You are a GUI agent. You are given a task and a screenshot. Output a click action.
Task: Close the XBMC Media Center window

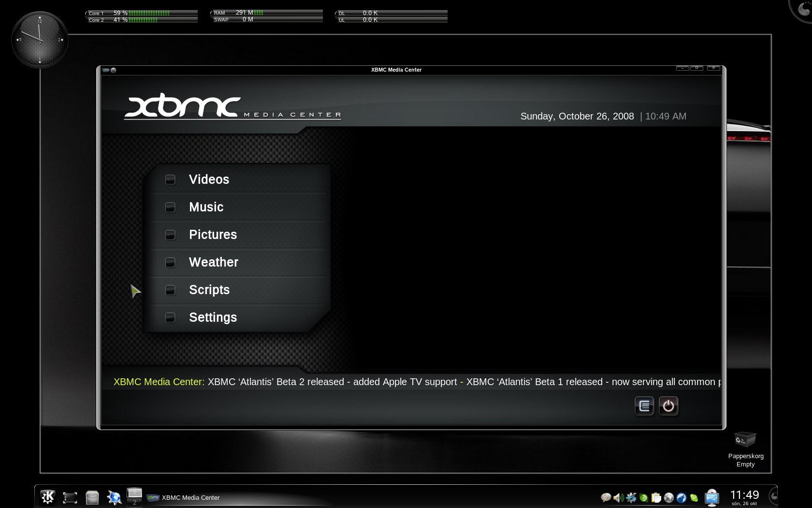713,68
